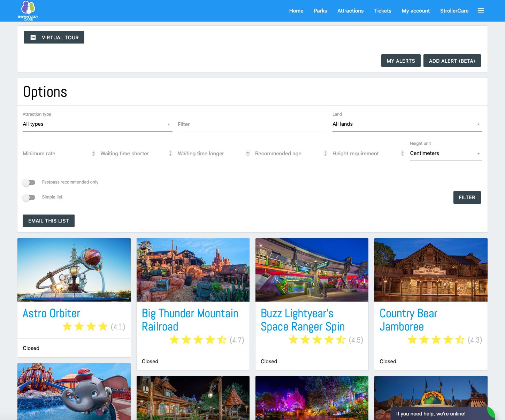Expand the Attraction type dropdown
Viewport: 505px width, 420px height.
coord(97,124)
